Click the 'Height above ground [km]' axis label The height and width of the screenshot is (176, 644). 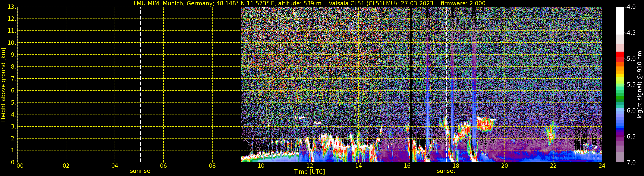pos(3,85)
